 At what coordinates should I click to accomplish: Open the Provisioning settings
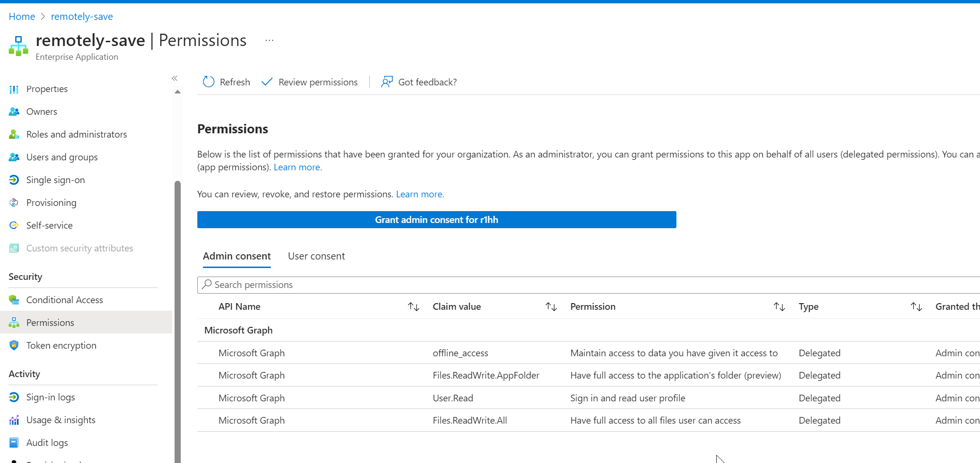(51, 203)
